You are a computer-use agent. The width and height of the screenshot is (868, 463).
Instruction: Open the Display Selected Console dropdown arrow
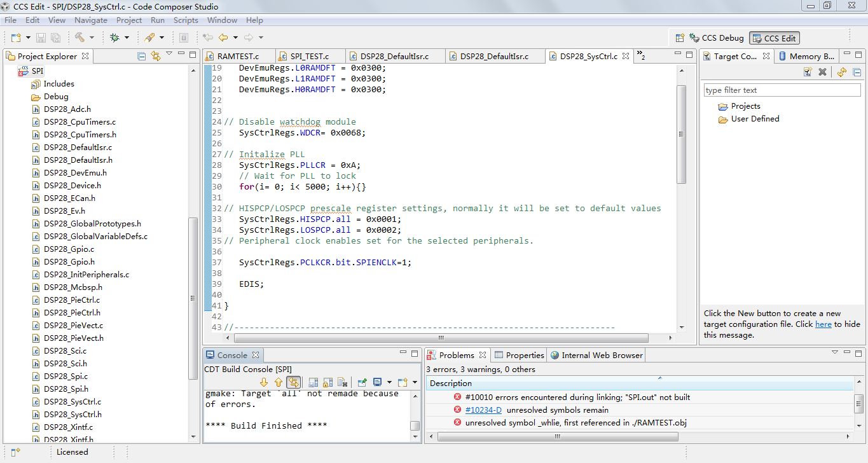click(x=389, y=382)
